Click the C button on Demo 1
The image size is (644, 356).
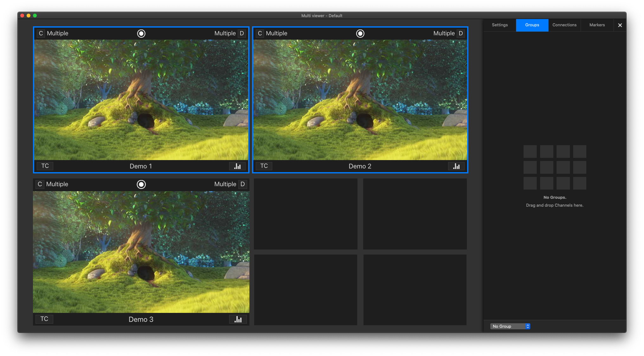coord(41,33)
